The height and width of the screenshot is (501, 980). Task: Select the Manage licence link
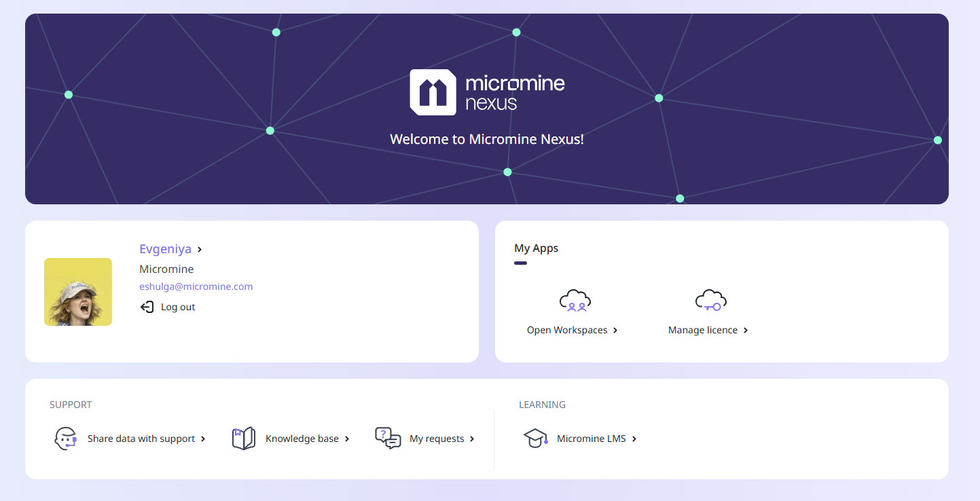pyautogui.click(x=703, y=330)
